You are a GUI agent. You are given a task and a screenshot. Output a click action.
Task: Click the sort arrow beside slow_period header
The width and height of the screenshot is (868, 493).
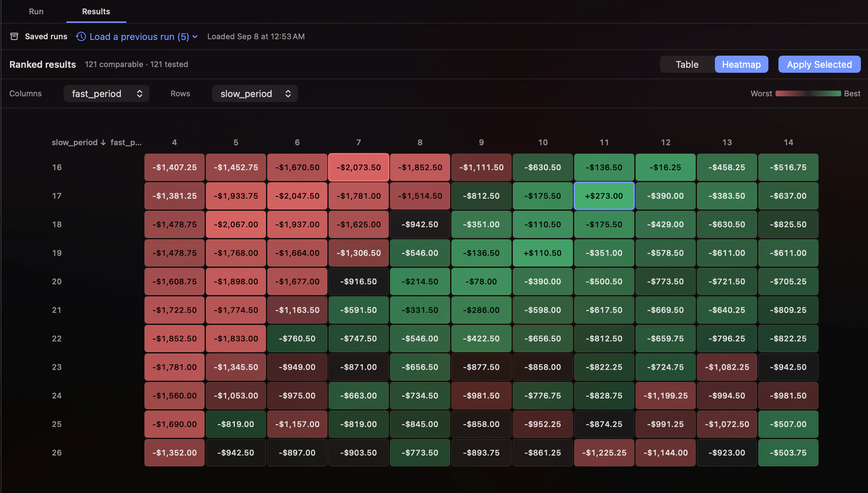(103, 142)
